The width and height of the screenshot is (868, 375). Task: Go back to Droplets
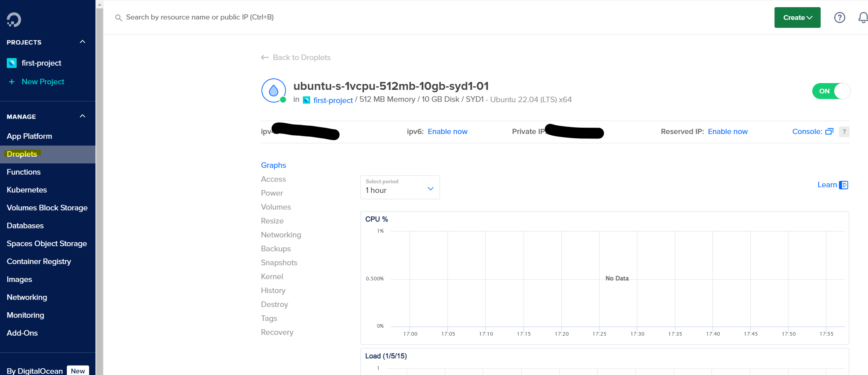click(296, 57)
